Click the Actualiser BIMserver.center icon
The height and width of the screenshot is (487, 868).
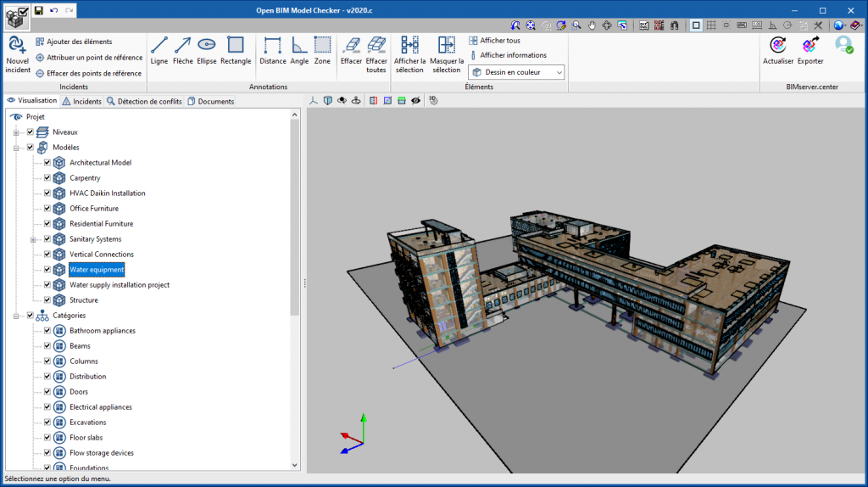tap(777, 50)
